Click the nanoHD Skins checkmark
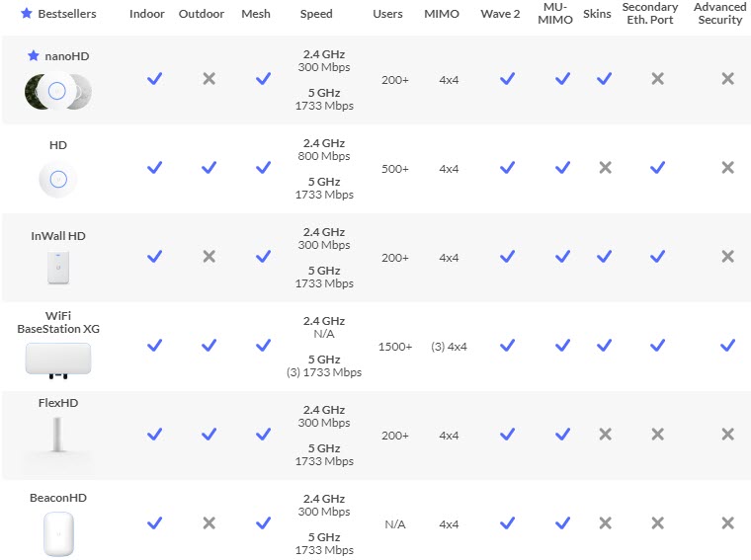 tap(605, 78)
